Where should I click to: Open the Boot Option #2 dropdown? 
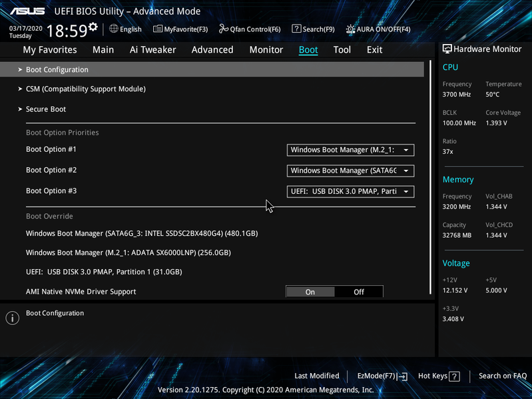[350, 171]
